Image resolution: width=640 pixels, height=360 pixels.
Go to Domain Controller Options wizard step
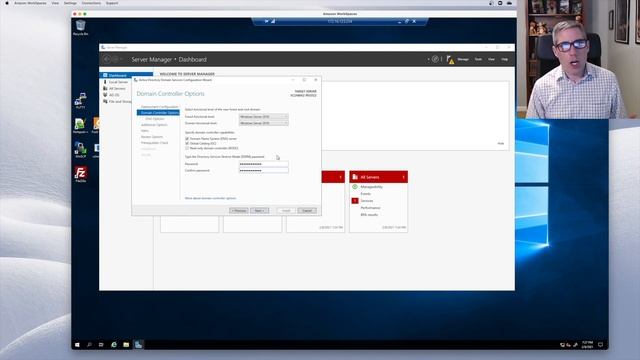coord(158,113)
